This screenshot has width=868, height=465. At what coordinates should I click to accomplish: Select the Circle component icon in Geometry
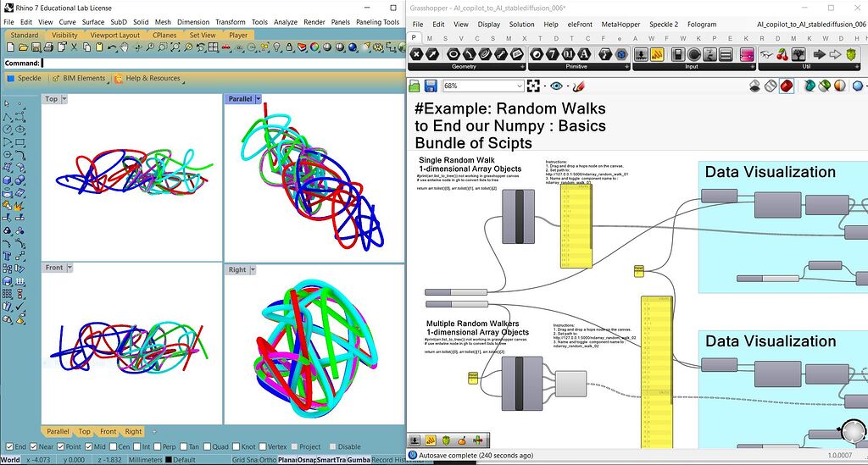click(453, 54)
